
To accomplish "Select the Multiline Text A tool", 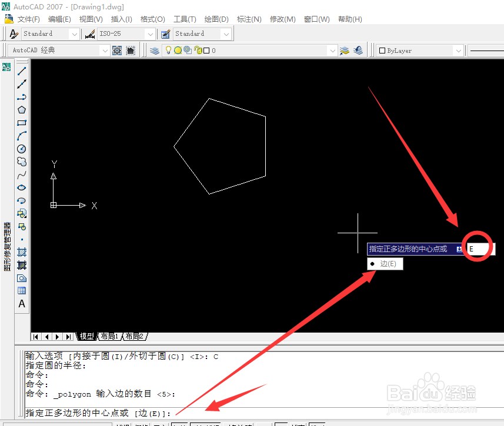I will 22,304.
